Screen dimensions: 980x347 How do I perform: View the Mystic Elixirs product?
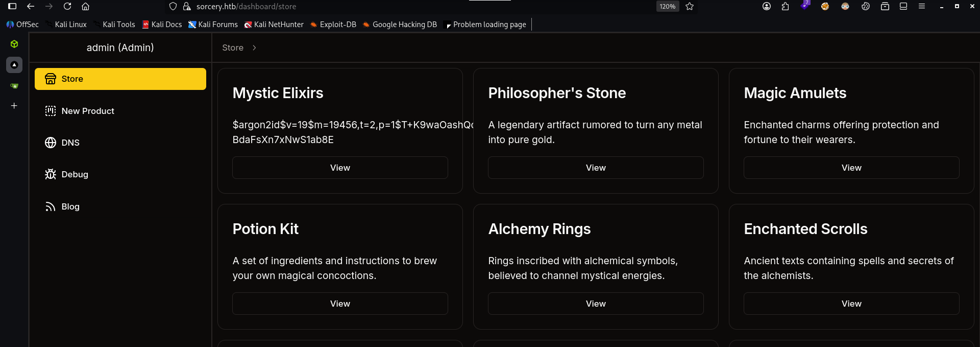340,168
